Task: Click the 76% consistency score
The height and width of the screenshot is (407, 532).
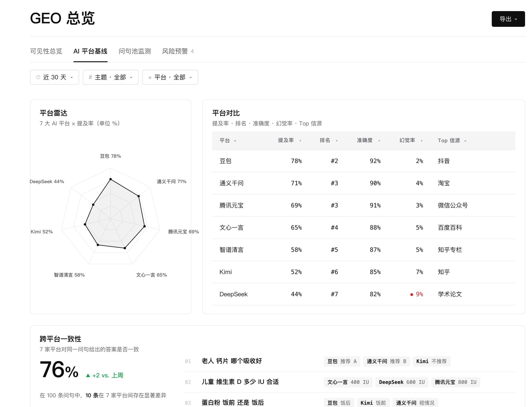Action: pos(59,370)
